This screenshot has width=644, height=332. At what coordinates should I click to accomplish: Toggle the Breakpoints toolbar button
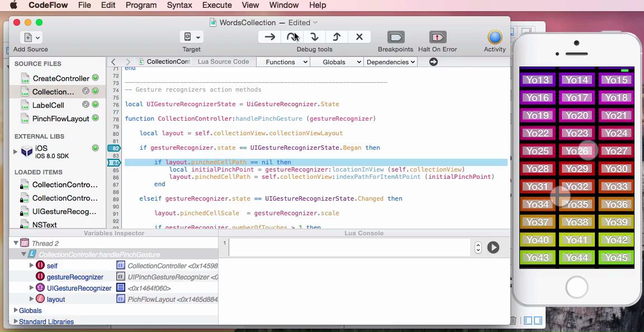[x=396, y=37]
